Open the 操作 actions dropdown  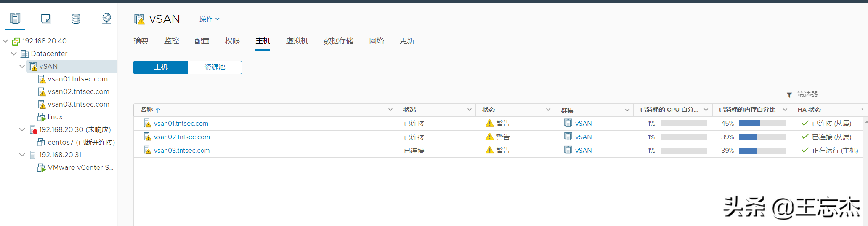point(209,19)
